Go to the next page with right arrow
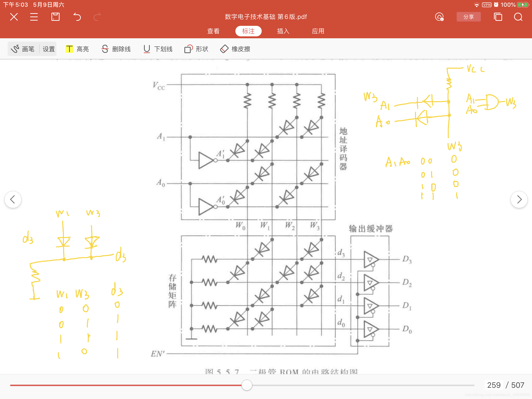Image resolution: width=532 pixels, height=399 pixels. point(519,199)
